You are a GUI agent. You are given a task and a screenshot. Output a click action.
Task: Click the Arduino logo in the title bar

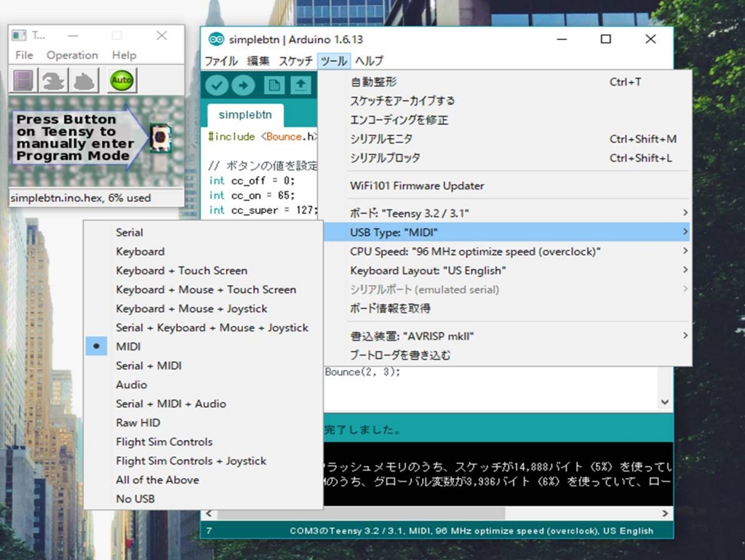[x=216, y=39]
